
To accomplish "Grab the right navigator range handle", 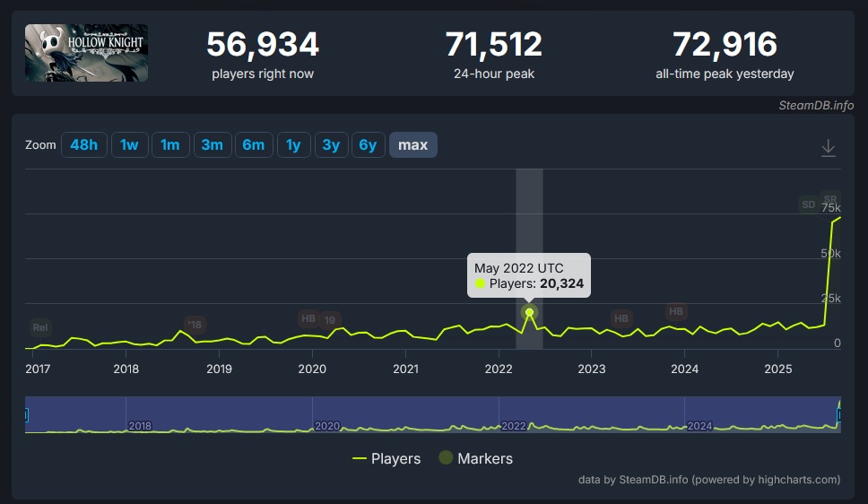I will point(839,415).
